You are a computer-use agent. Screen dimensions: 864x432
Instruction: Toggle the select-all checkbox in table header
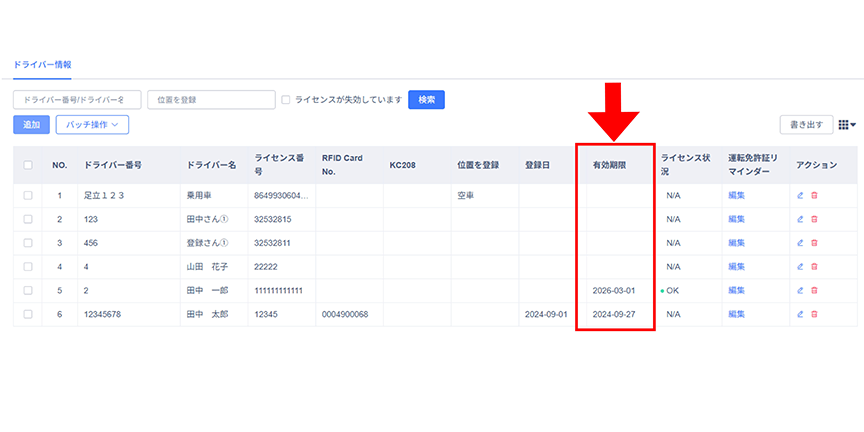28,165
